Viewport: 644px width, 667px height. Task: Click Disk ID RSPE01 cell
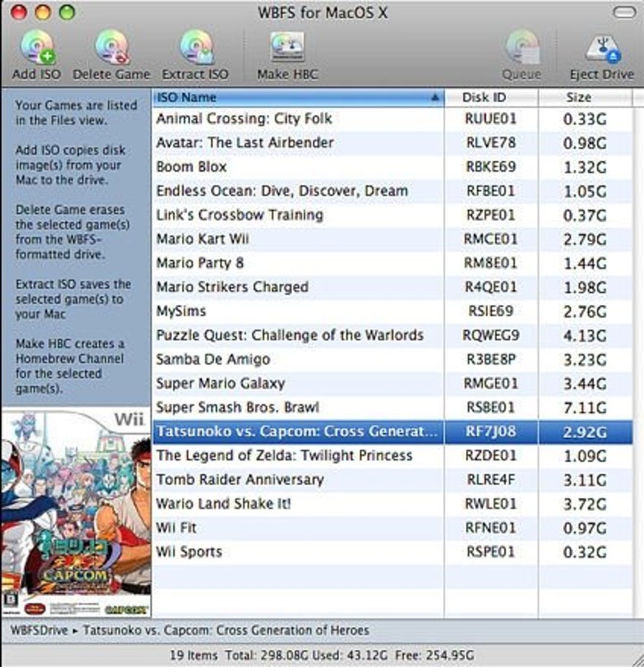tap(491, 551)
